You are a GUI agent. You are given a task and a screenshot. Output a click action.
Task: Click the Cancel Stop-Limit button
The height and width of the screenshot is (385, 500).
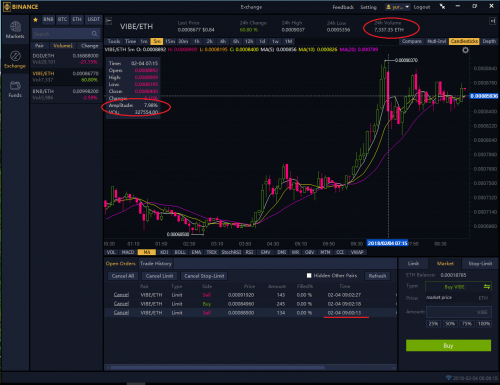(x=204, y=276)
